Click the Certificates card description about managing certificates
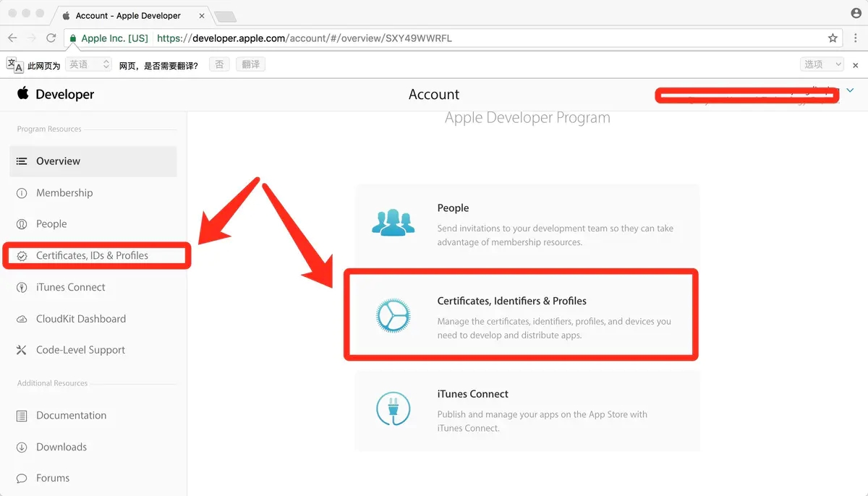The height and width of the screenshot is (496, 868). (554, 328)
